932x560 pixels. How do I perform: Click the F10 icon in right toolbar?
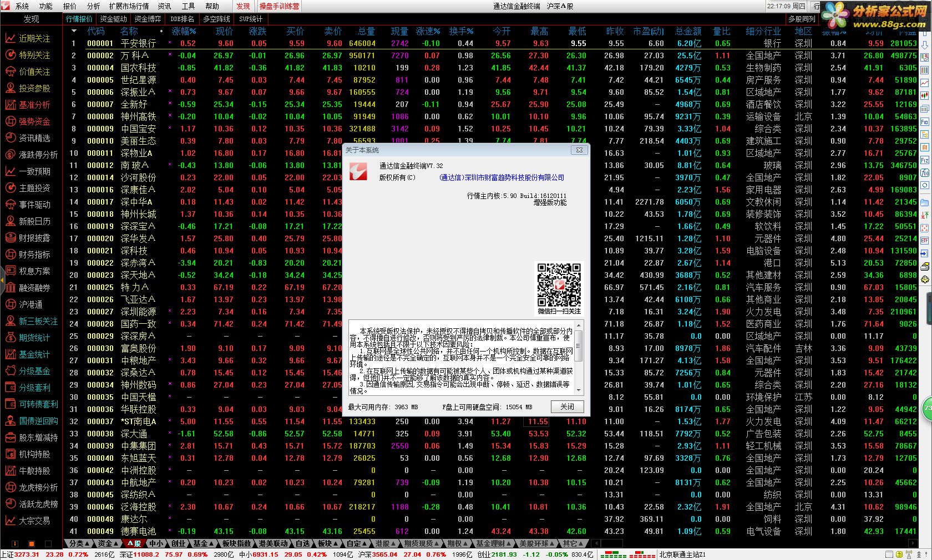coord(924,122)
